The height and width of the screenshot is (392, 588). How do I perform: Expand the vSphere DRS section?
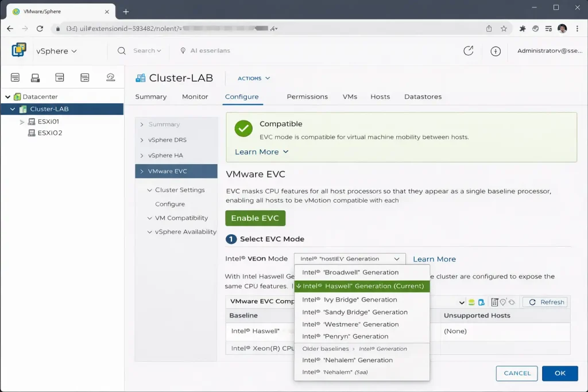click(142, 140)
